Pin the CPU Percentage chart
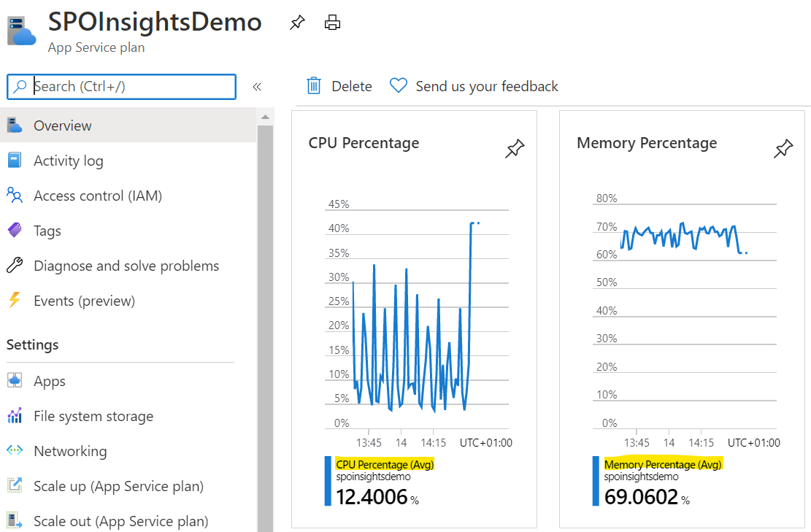 (x=515, y=148)
